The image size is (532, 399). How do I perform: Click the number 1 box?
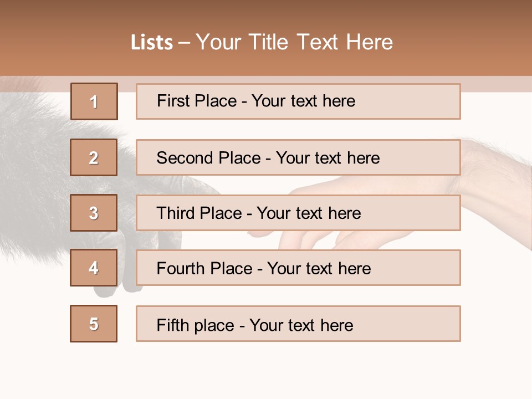(94, 101)
